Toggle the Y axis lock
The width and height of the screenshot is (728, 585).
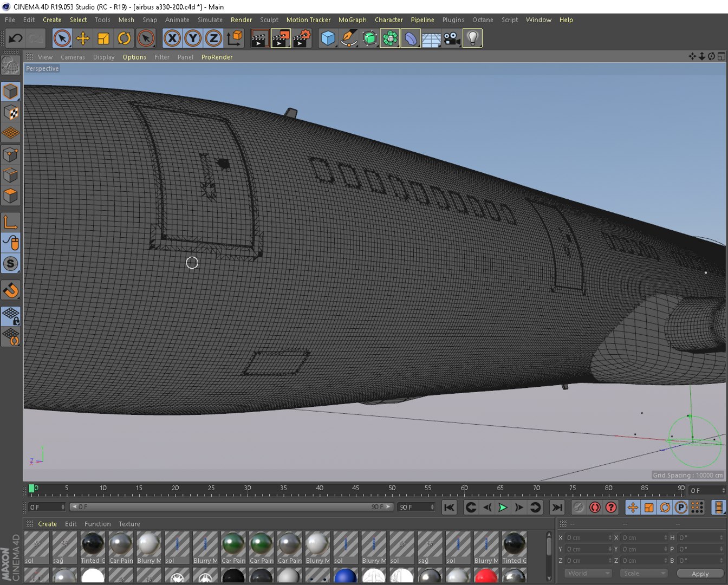click(193, 38)
